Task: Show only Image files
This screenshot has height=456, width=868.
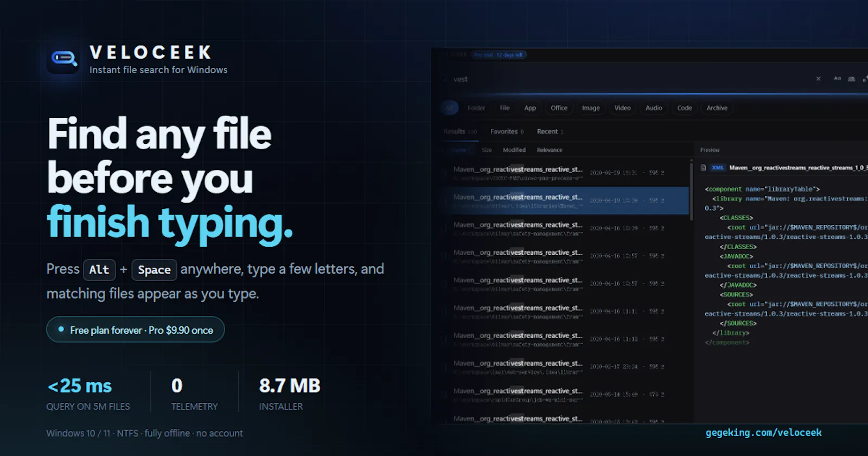Action: 591,108
